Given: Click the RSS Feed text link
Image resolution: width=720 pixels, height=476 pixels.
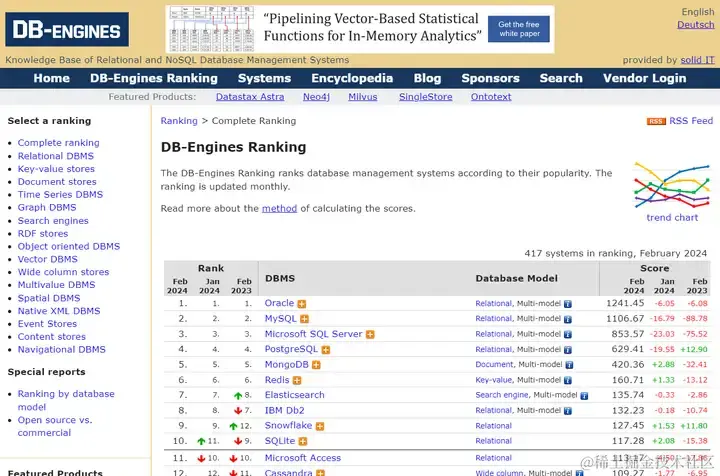Looking at the screenshot, I should click(691, 121).
